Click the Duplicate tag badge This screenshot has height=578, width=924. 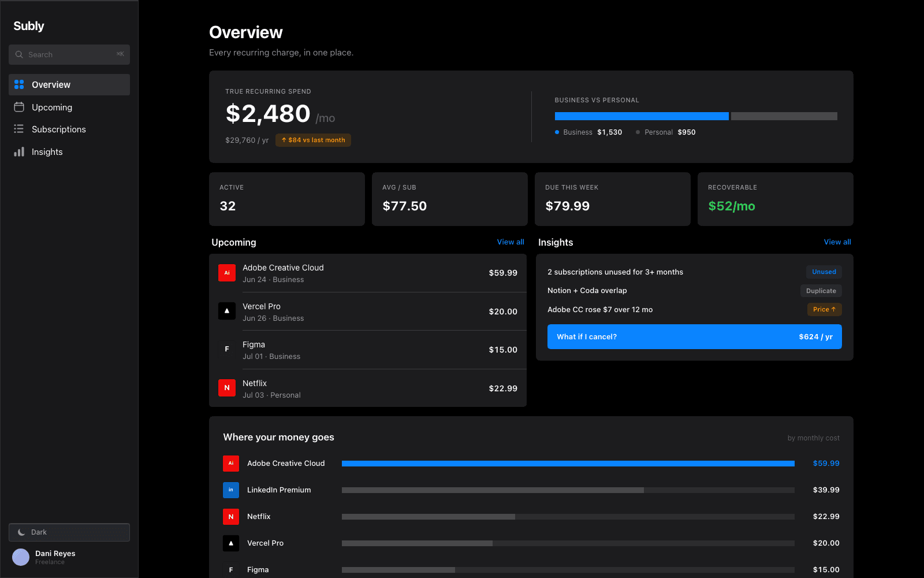(x=821, y=291)
